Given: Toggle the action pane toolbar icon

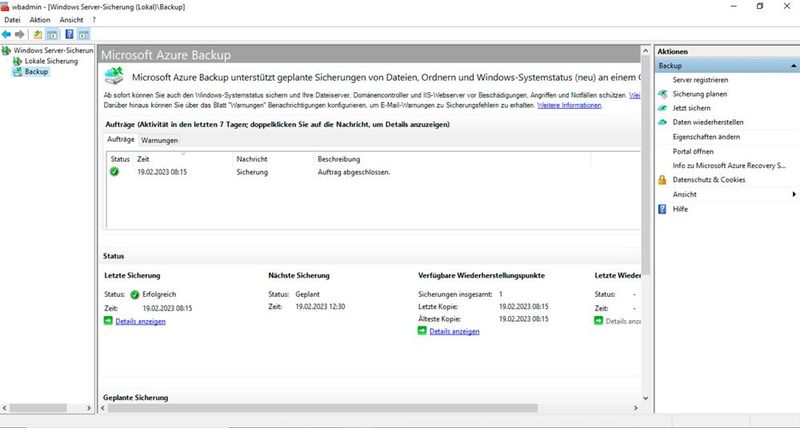Looking at the screenshot, I should coord(84,34).
